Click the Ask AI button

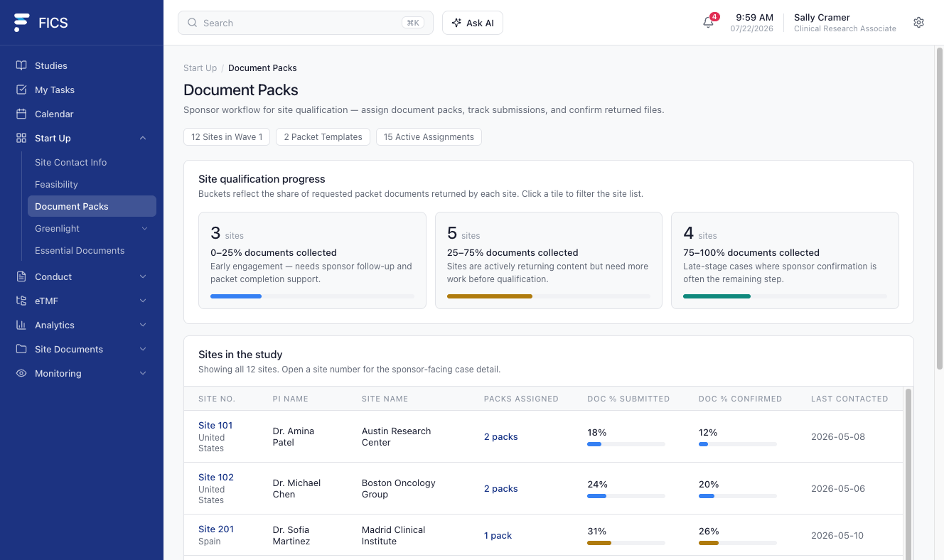[x=473, y=23]
